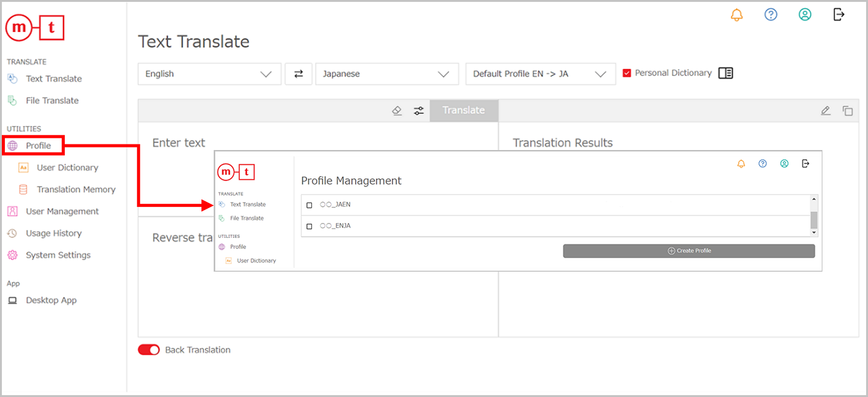Open user account icon in main window header

pyautogui.click(x=804, y=15)
